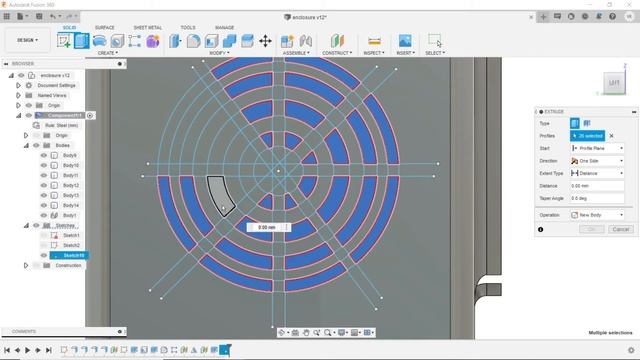Open the Direction dropdown showing One Side

(x=597, y=161)
